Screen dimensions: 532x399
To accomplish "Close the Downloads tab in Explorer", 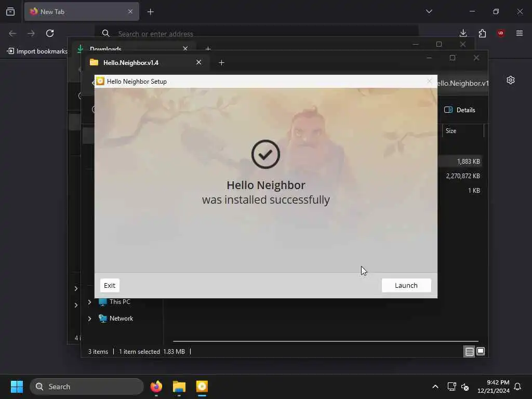I will [185, 48].
